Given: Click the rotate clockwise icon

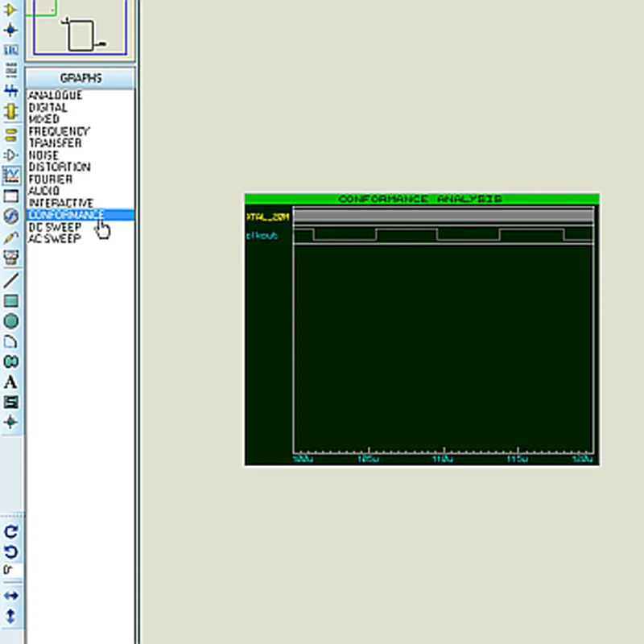Looking at the screenshot, I should tap(11, 531).
